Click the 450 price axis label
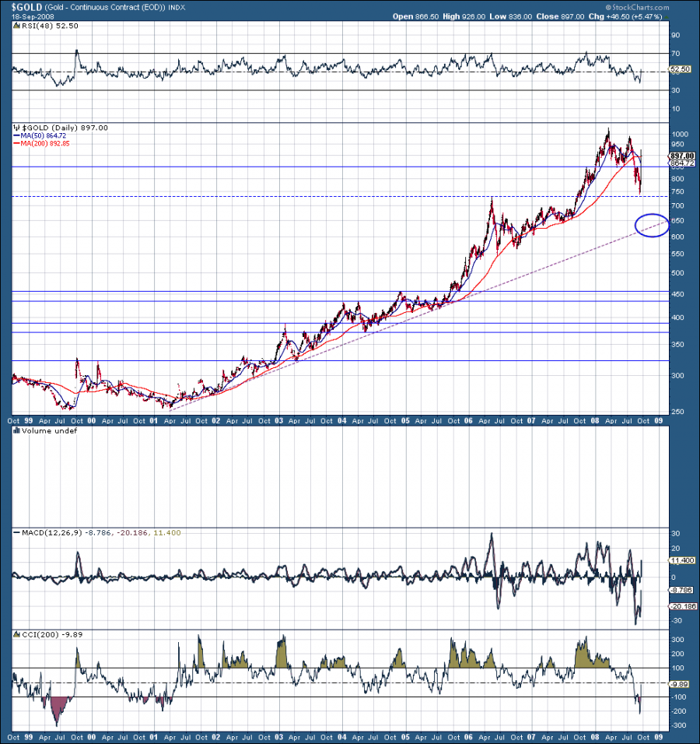The image size is (700, 744). click(x=677, y=294)
